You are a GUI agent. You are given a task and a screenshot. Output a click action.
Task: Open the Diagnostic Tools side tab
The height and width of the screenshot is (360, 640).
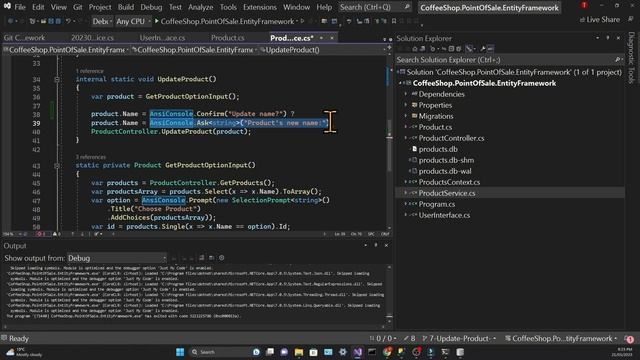pos(631,57)
